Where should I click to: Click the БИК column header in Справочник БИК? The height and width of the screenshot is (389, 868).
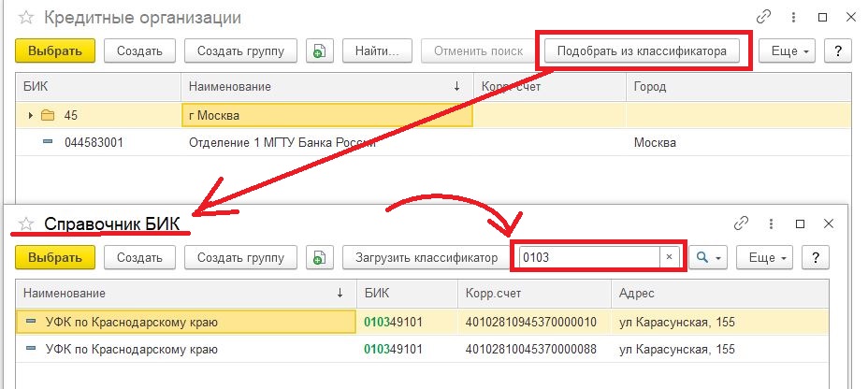coord(408,294)
